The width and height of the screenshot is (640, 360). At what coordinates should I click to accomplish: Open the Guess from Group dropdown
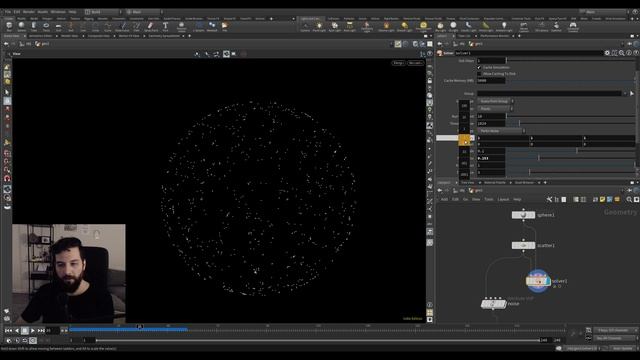(x=496, y=101)
